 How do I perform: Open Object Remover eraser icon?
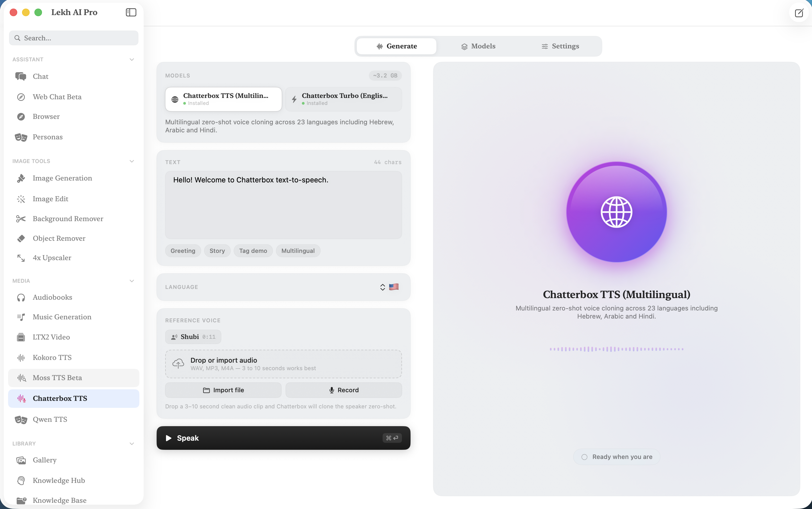pos(21,238)
